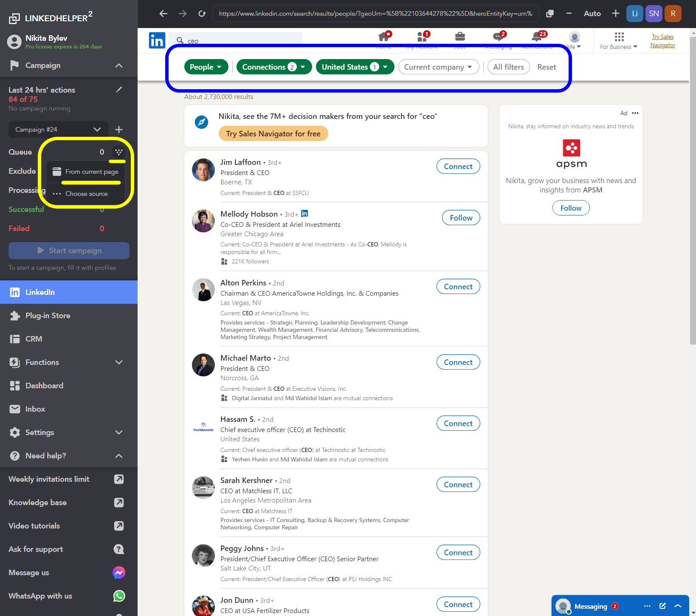Open the Connections filter dropdown
Viewport: 696px width, 616px height.
point(274,67)
